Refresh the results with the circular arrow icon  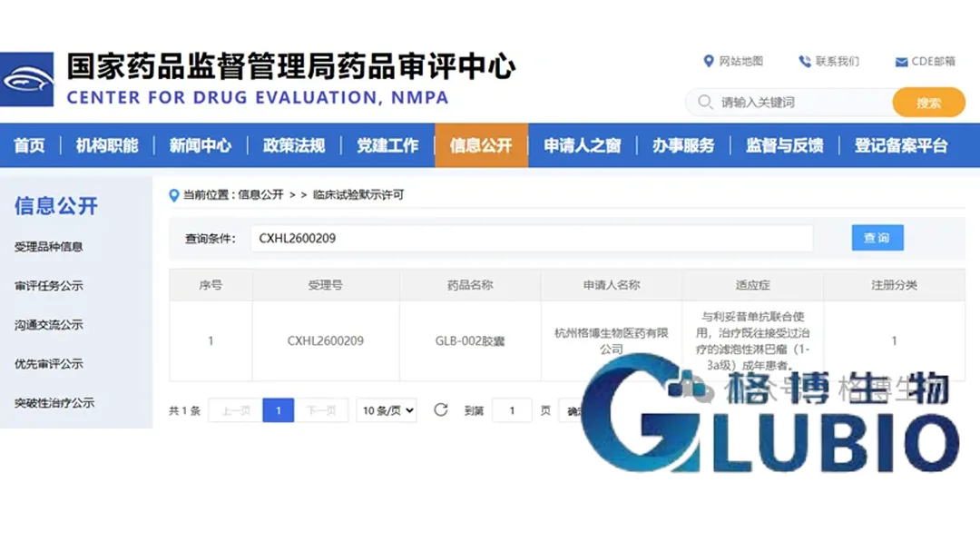[441, 409]
